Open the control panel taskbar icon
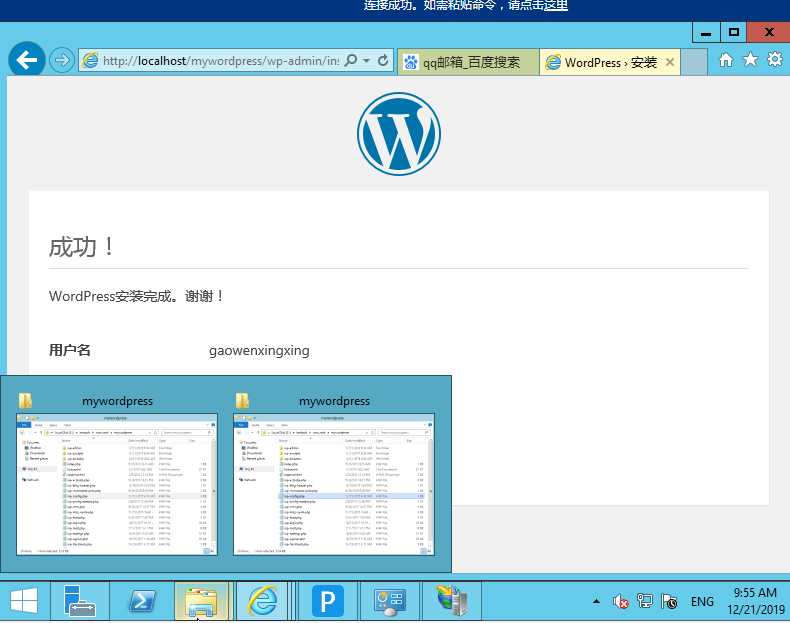 (x=389, y=601)
